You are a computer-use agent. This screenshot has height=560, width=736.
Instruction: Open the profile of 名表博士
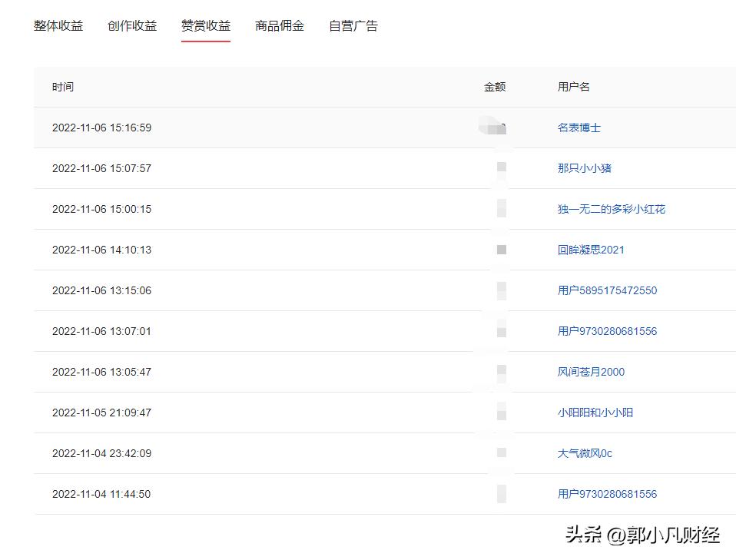[x=579, y=128]
